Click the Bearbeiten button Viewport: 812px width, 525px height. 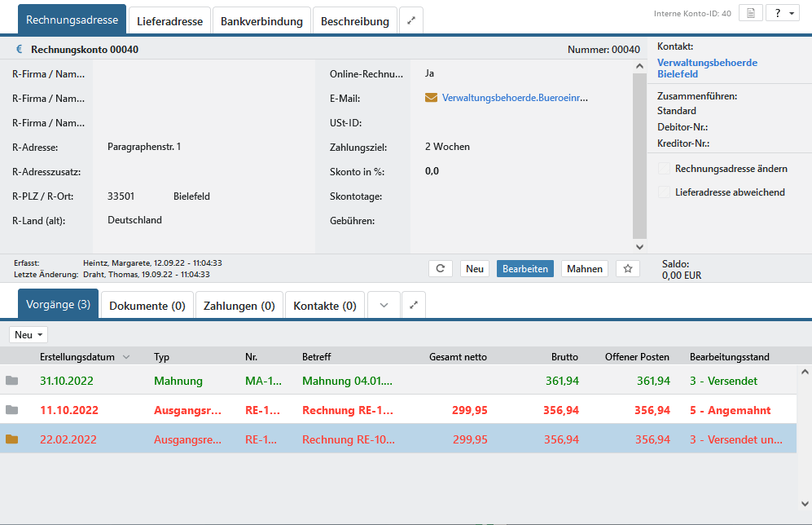(x=525, y=269)
